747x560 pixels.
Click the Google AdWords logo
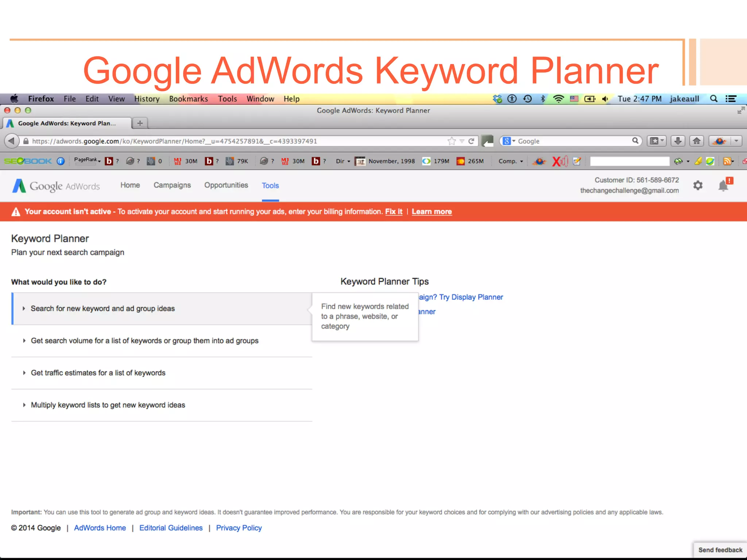tap(56, 186)
